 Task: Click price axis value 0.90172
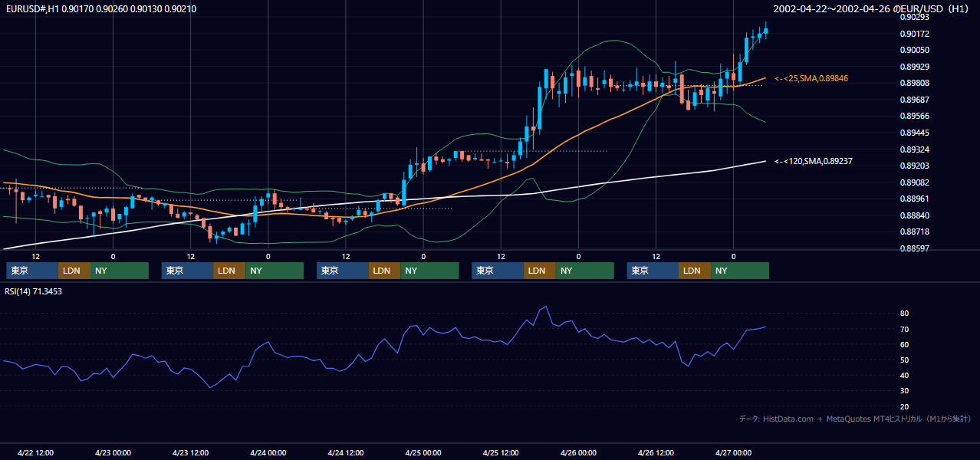pos(915,34)
